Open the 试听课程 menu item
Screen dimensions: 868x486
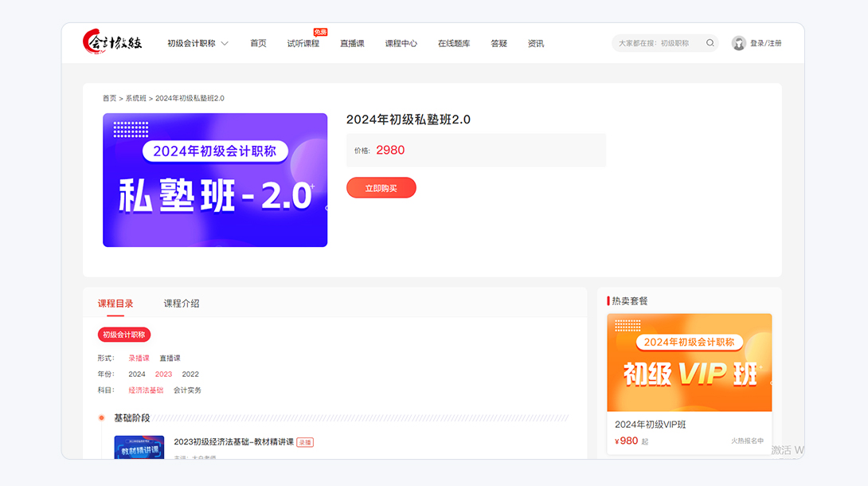coord(303,44)
